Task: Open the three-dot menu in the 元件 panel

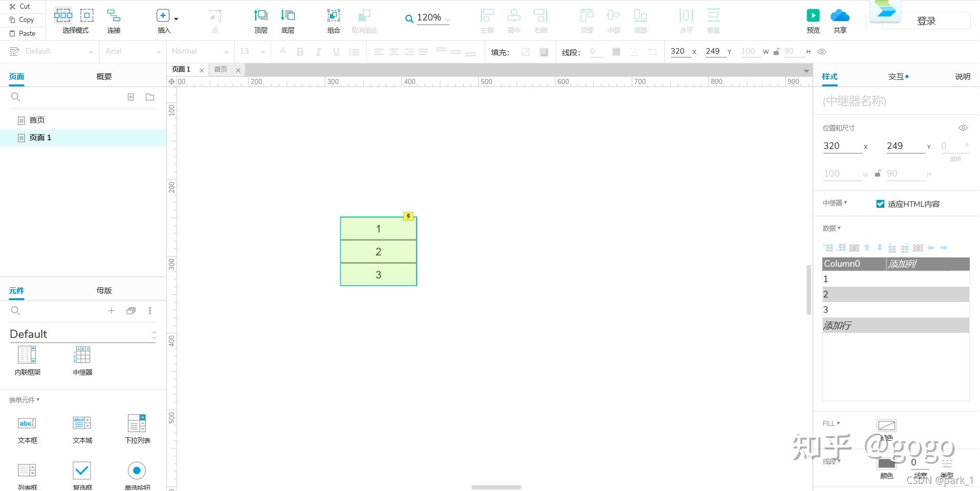Action: [x=150, y=310]
